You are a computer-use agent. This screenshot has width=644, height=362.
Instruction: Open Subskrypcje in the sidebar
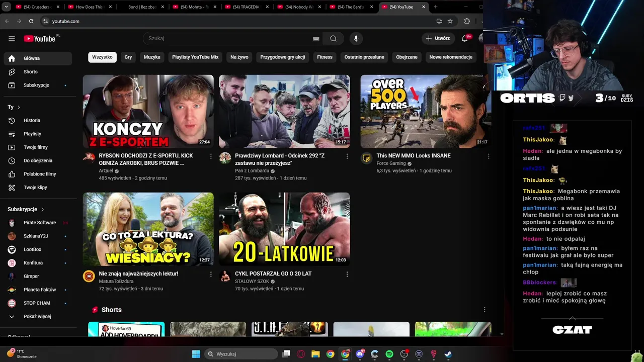(38, 85)
